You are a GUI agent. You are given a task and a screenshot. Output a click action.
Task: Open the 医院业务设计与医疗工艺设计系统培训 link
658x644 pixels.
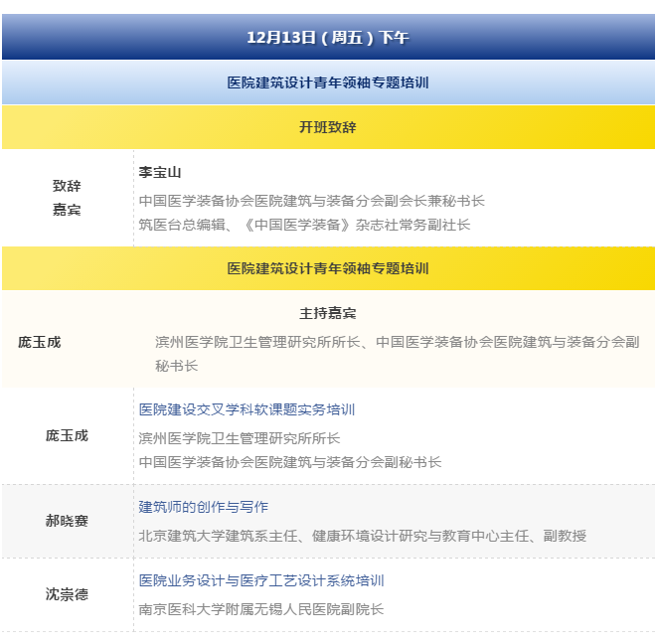[260, 580]
